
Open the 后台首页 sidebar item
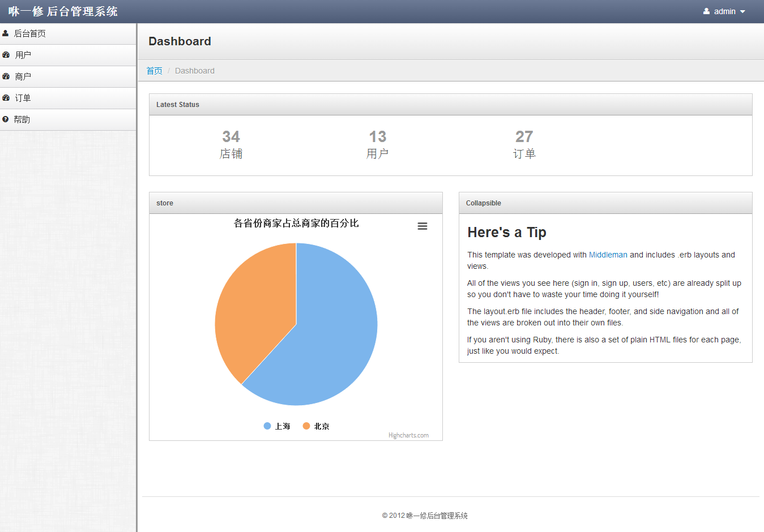(68, 33)
